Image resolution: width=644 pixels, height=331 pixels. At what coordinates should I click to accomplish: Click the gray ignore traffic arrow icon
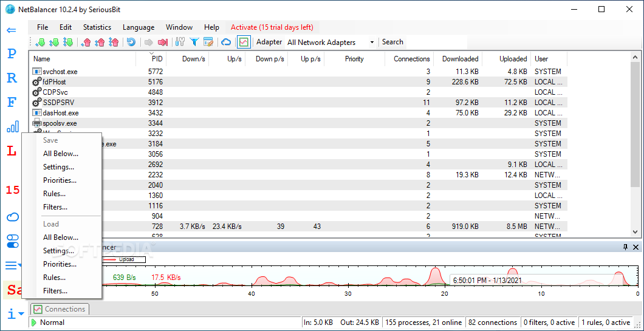click(x=149, y=42)
